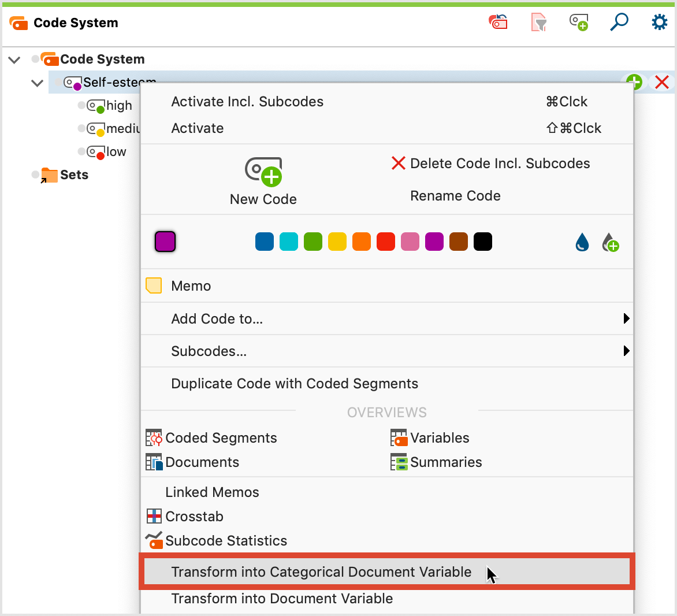Select the orange color swatch
Viewport: 677px width, 616px height.
click(x=362, y=242)
